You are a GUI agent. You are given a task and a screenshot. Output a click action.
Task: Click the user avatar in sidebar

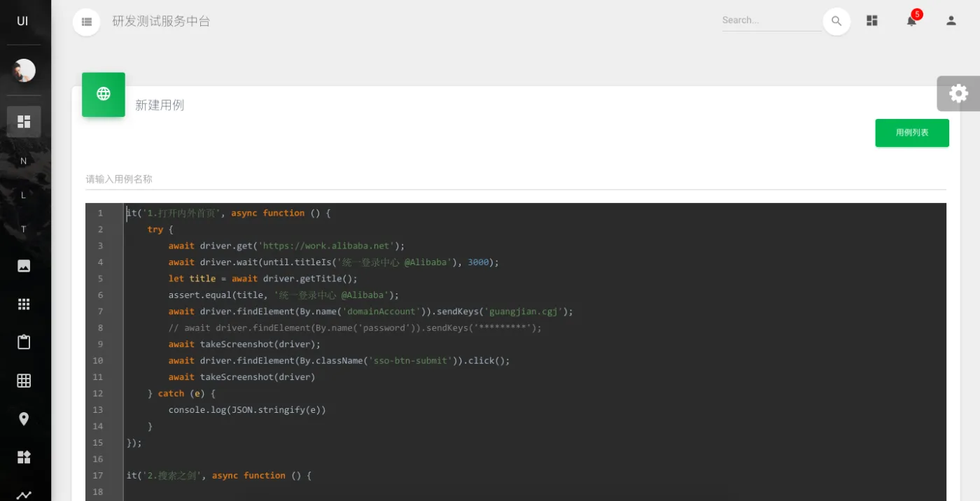click(x=24, y=70)
